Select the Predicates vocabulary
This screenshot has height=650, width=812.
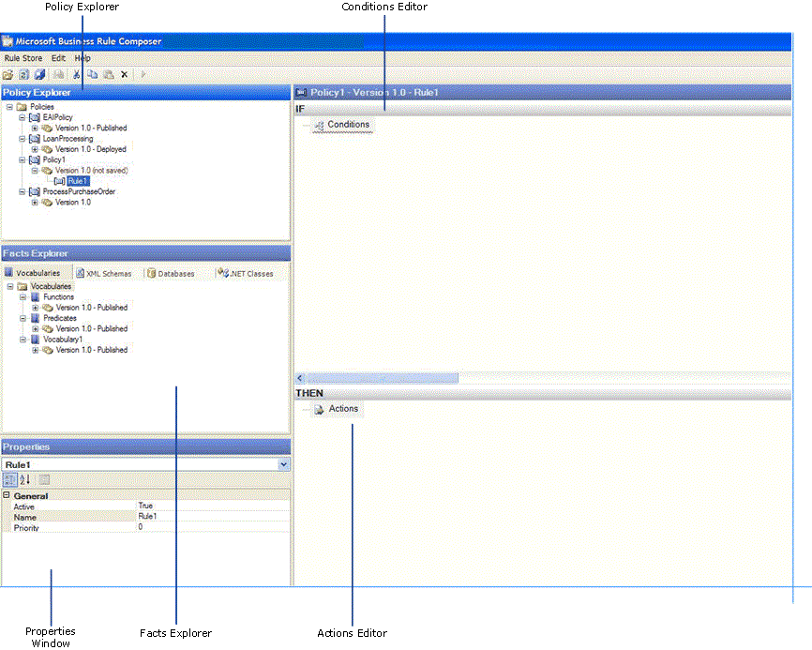point(60,318)
